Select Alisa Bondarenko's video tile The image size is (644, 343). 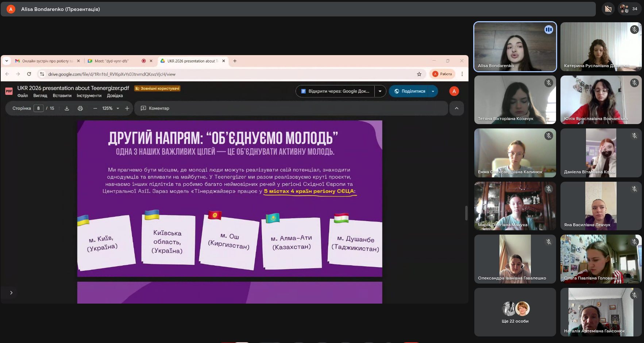click(515, 46)
